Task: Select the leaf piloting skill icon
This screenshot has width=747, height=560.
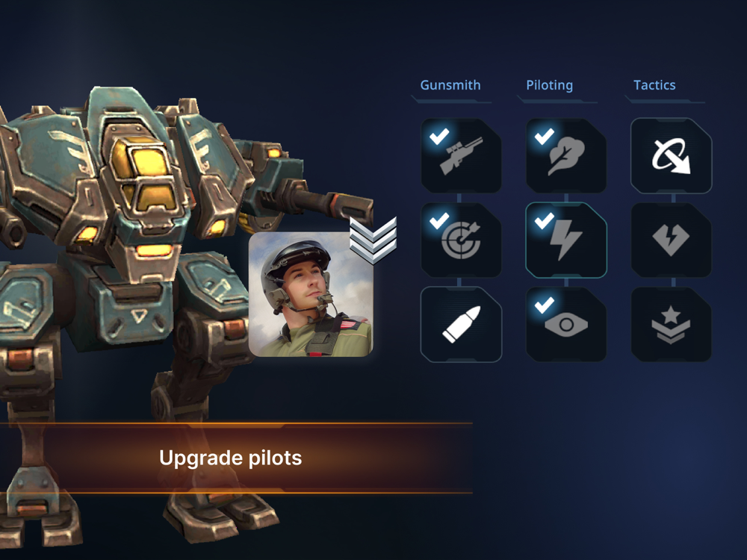Action: pos(566,156)
